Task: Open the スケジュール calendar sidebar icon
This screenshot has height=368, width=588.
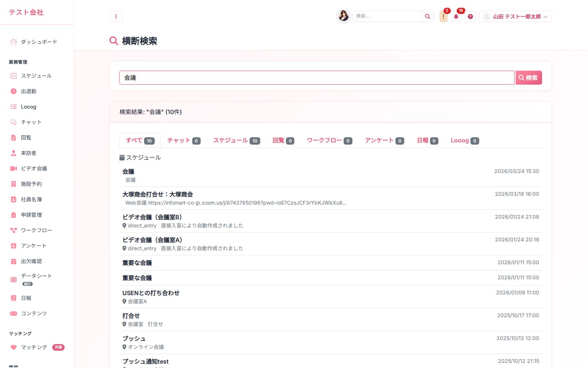Action: 14,76
